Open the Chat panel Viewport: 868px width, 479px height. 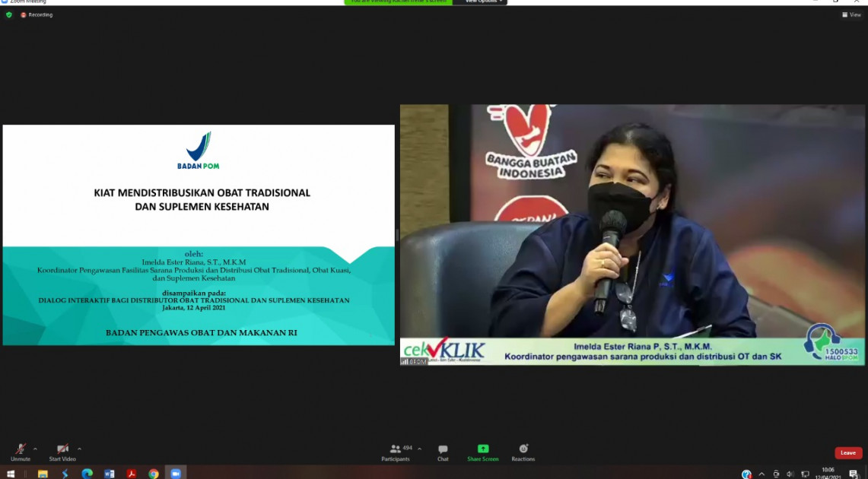point(443,451)
